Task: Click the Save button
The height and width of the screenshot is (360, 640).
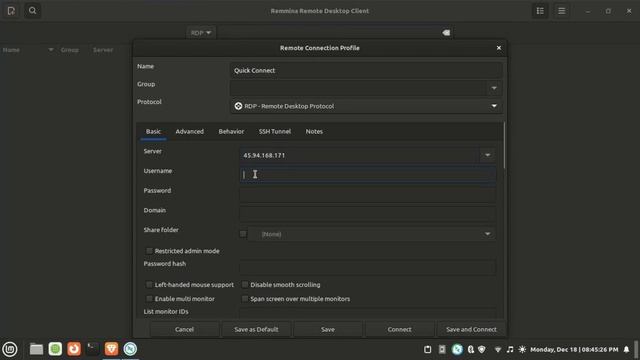Action: [x=328, y=329]
